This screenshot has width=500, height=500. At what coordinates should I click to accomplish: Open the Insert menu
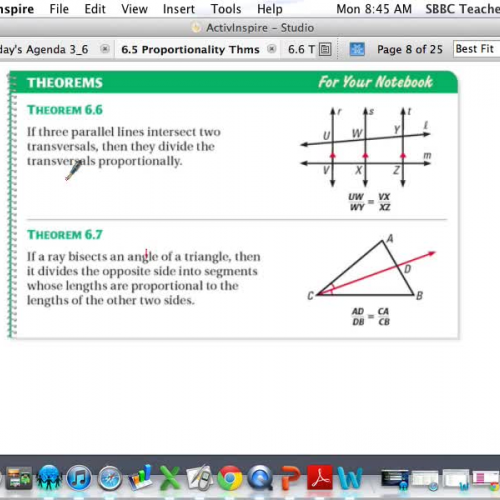tap(179, 9)
